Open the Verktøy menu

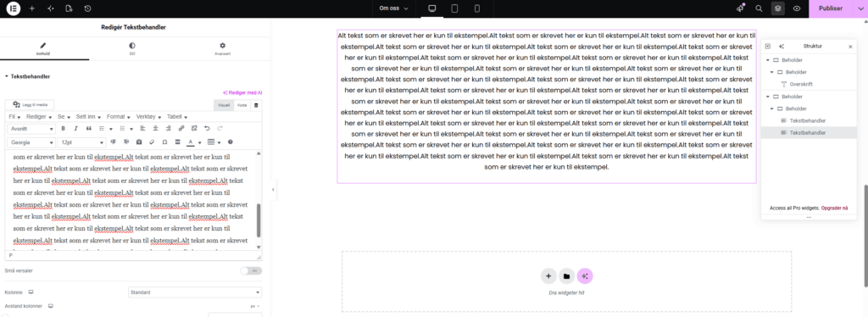[x=148, y=117]
